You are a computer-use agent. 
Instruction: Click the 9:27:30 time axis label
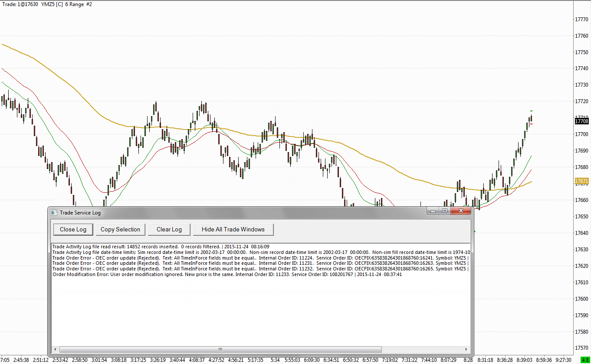click(563, 360)
